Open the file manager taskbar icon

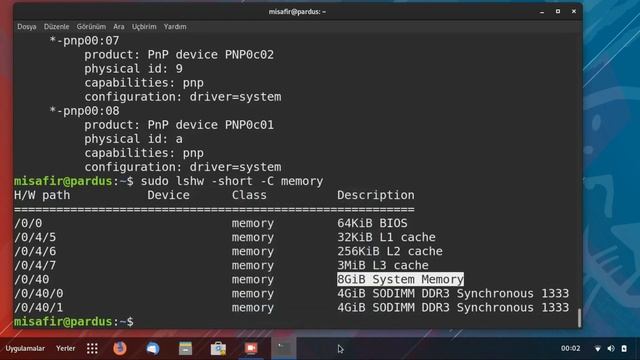coord(185,348)
